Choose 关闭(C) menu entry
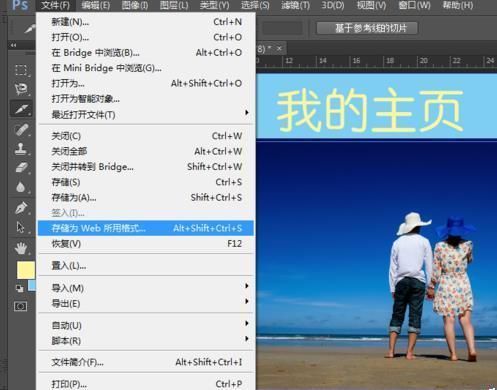This screenshot has width=497, height=390. [x=146, y=136]
